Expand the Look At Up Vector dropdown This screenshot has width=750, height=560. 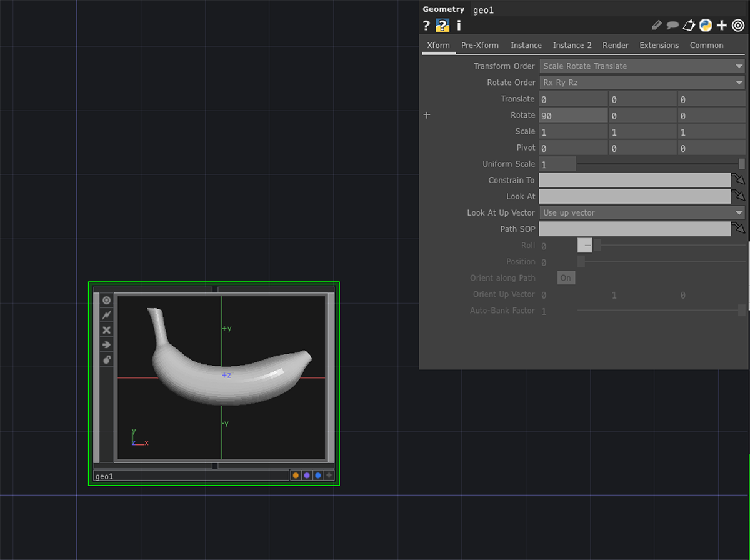click(x=642, y=213)
